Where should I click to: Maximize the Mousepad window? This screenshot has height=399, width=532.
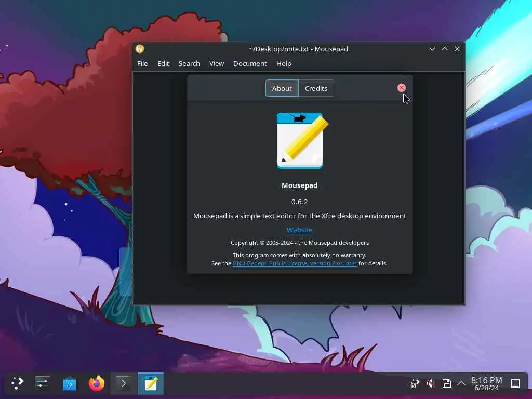(445, 49)
